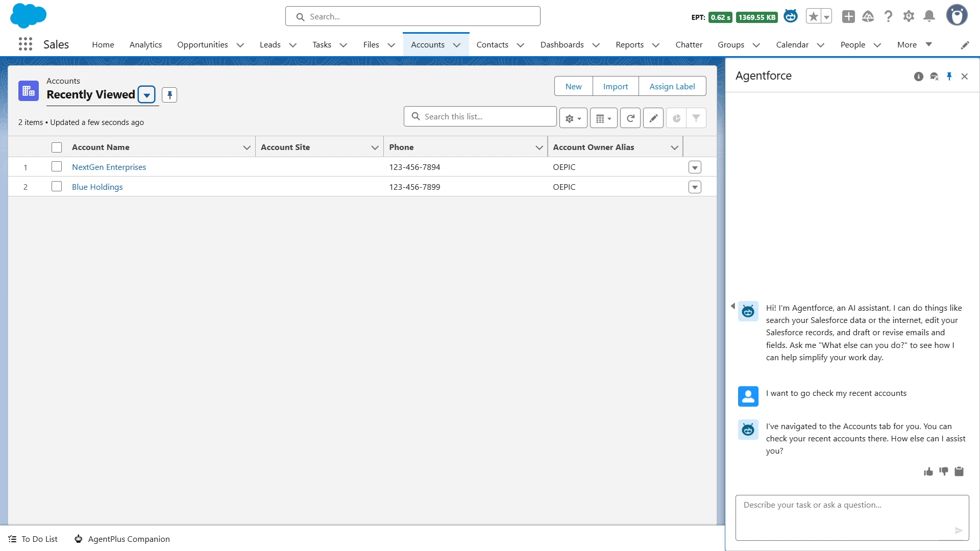The width and height of the screenshot is (980, 551).
Task: Open the Chatter tab
Action: pyautogui.click(x=689, y=45)
